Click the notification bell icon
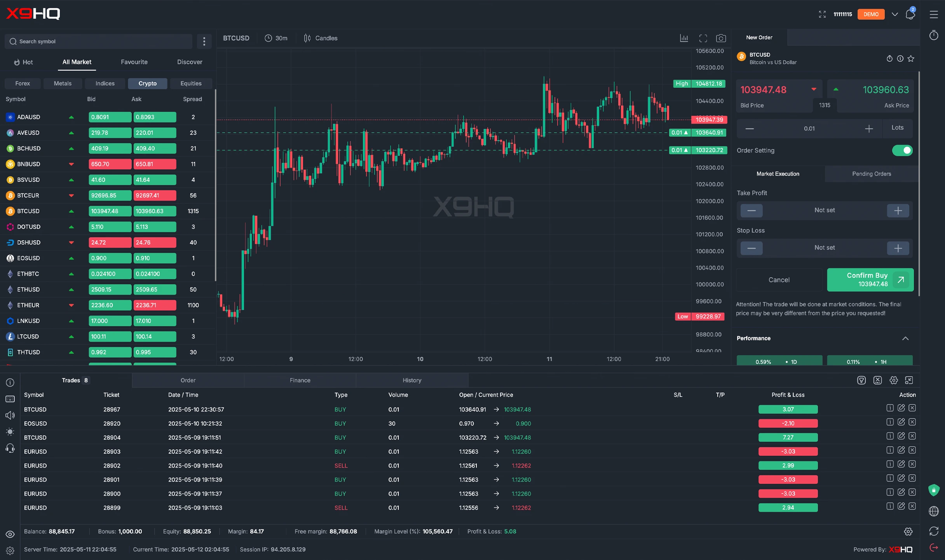The width and height of the screenshot is (945, 560). 910,14
